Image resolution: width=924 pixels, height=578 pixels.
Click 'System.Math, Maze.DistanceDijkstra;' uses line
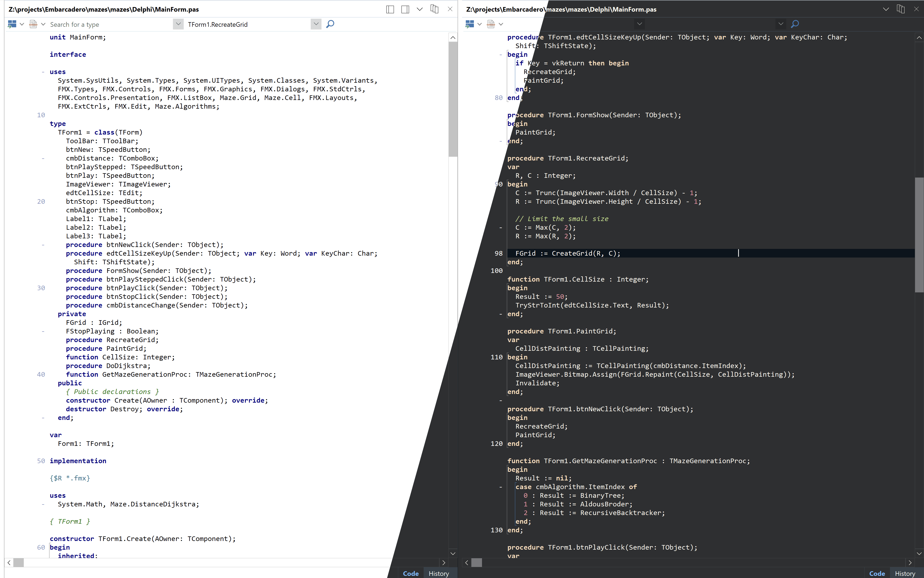128,504
